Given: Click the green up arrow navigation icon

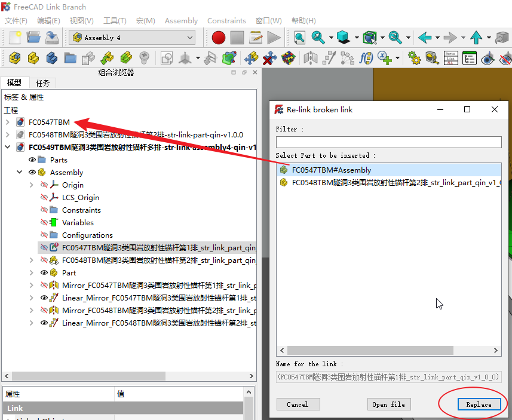Looking at the screenshot, I should pyautogui.click(x=476, y=38).
